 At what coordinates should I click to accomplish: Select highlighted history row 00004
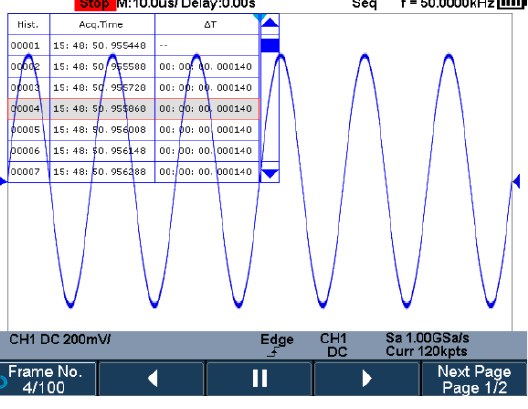[133, 109]
